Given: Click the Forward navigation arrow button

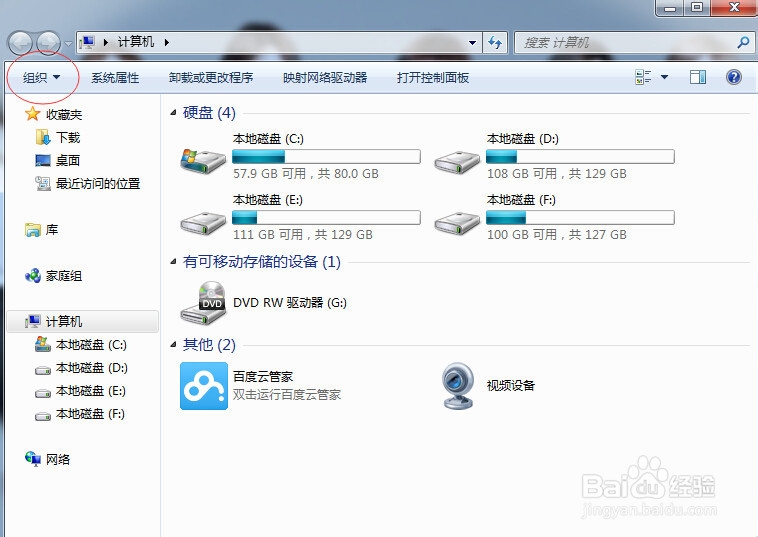Looking at the screenshot, I should pos(48,43).
